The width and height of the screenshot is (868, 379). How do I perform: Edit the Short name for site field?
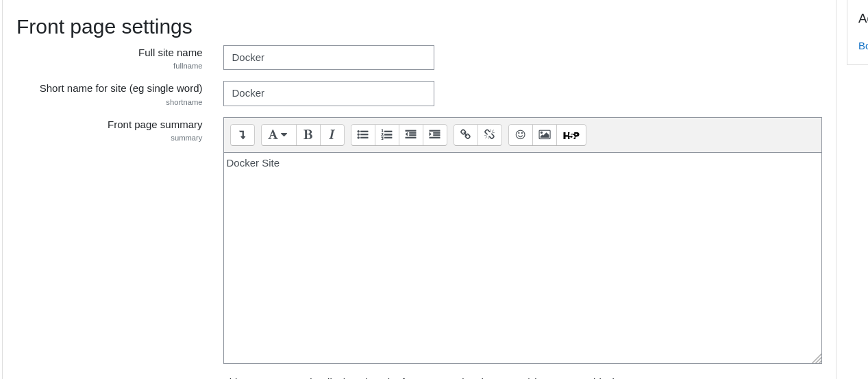pyautogui.click(x=329, y=93)
